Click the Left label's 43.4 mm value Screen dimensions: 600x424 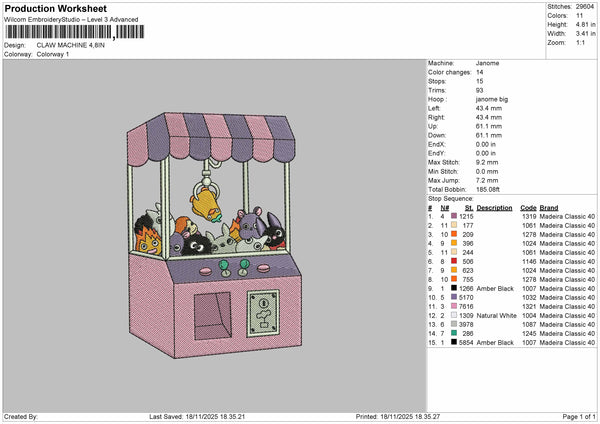coord(489,108)
